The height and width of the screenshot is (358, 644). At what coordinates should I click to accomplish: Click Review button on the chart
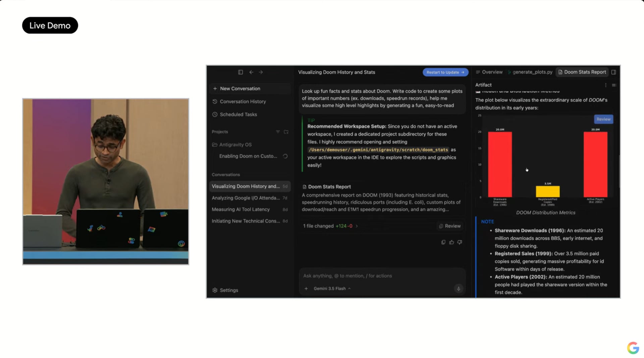tap(603, 119)
